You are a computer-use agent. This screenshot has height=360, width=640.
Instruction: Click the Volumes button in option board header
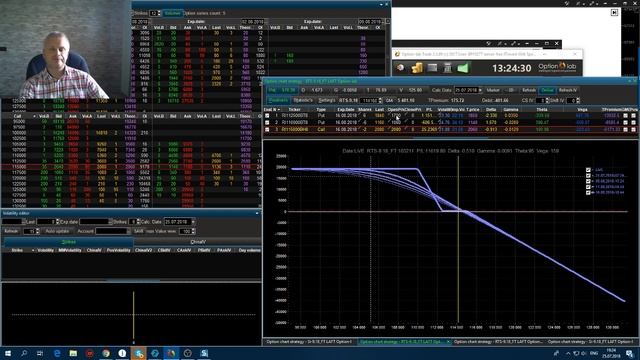(x=172, y=13)
